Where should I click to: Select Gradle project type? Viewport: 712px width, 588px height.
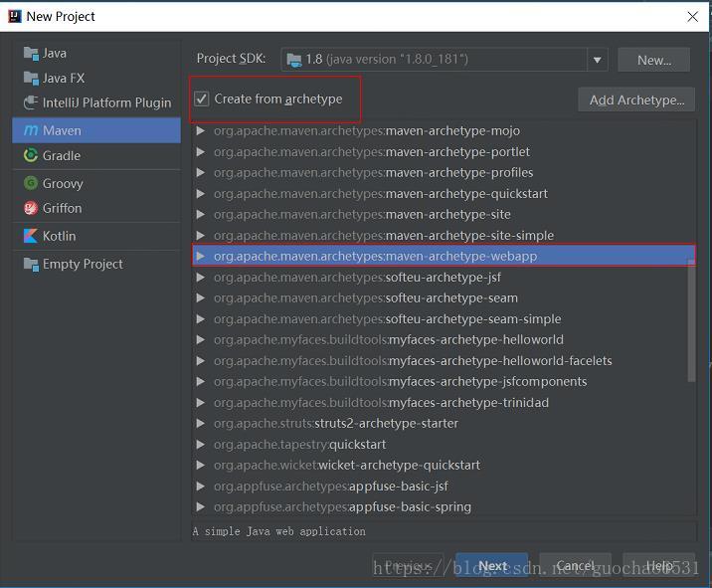pos(96,155)
